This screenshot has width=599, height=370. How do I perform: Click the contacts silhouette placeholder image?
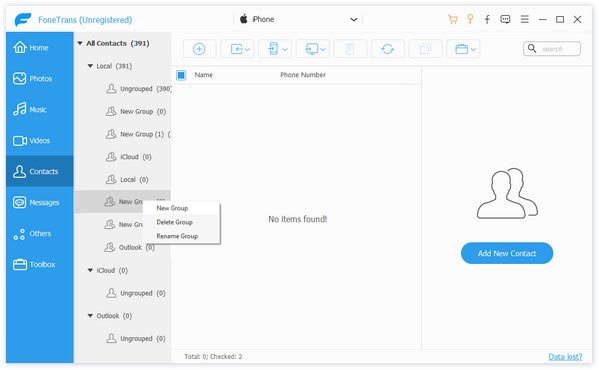507,193
